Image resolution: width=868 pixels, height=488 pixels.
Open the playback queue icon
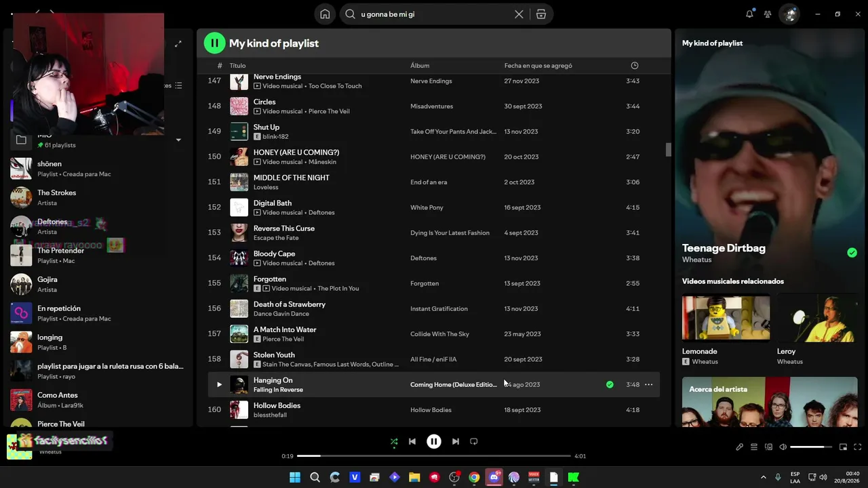[754, 447]
